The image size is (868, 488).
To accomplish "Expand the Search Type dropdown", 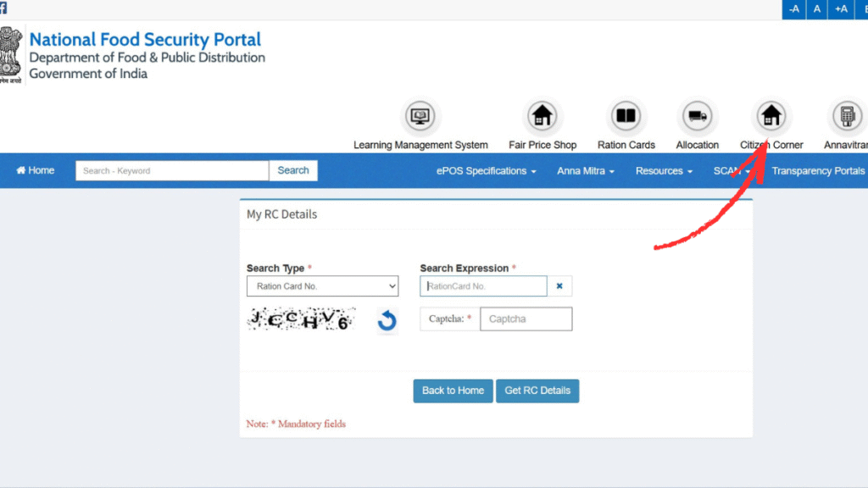I will [x=322, y=286].
